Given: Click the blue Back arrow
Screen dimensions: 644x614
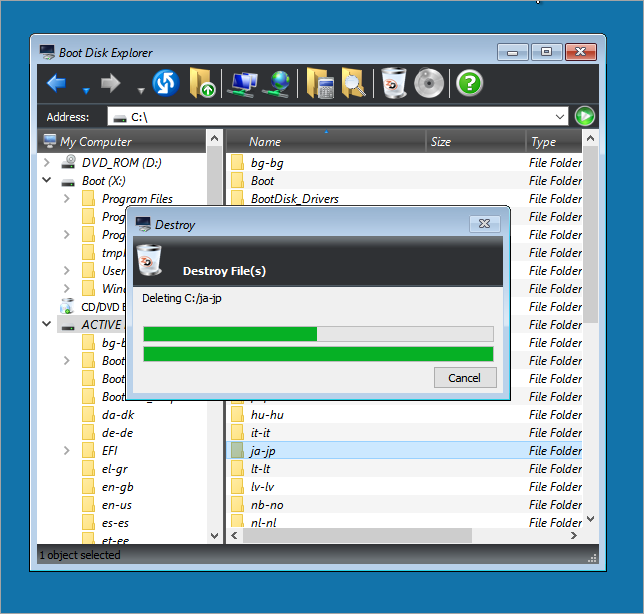Looking at the screenshot, I should pos(57,83).
